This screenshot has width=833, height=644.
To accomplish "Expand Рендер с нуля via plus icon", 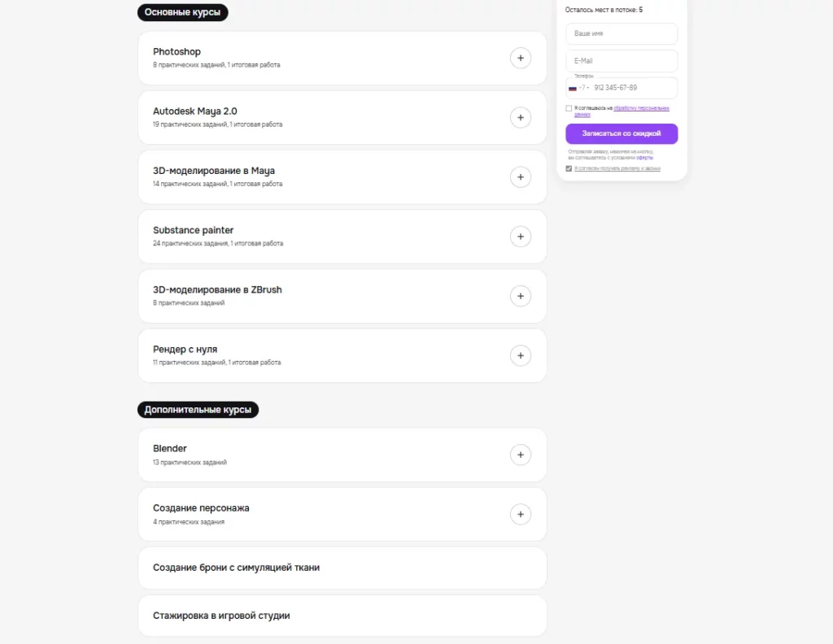I will click(521, 355).
